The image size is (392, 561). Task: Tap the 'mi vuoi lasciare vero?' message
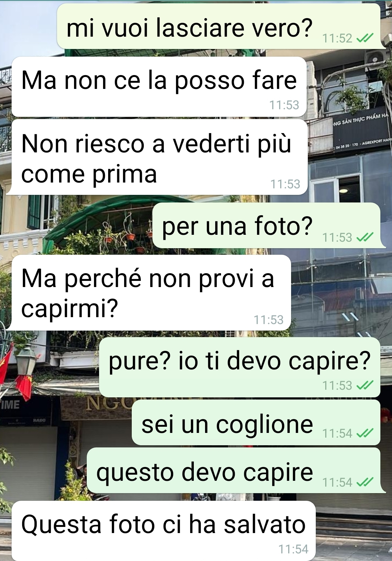coord(219,26)
